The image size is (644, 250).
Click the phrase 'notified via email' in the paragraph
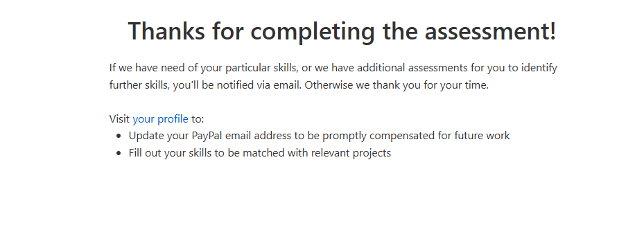[x=259, y=85]
